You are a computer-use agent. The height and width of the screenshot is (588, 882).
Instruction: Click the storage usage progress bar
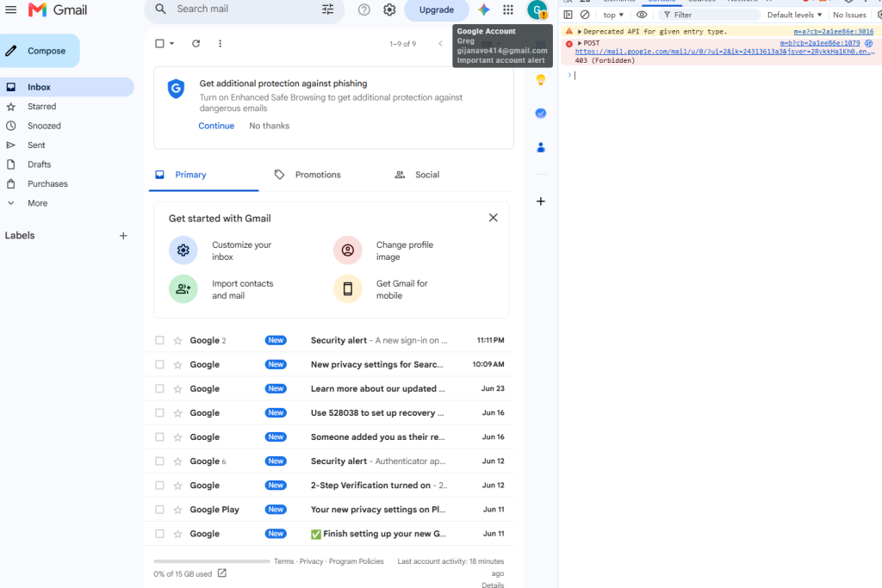(212, 561)
